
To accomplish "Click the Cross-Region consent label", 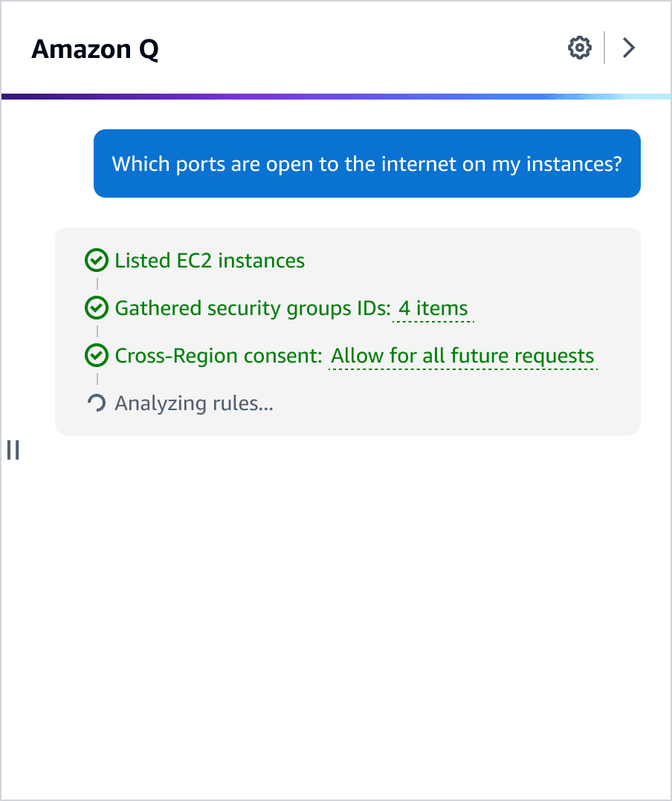I will 219,356.
